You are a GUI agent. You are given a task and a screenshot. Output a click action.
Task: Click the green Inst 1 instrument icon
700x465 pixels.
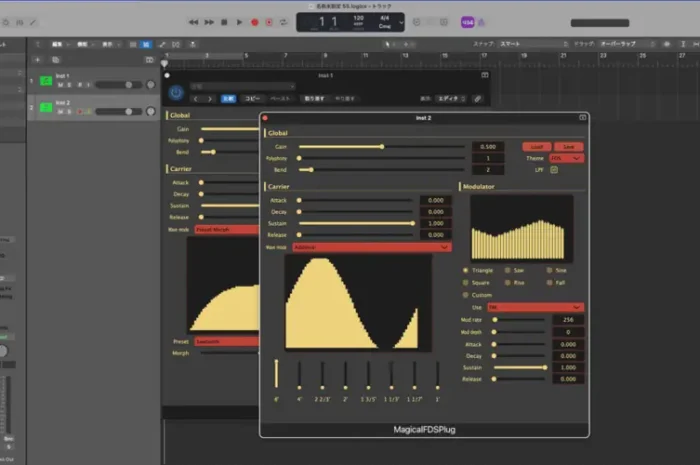[x=46, y=81]
